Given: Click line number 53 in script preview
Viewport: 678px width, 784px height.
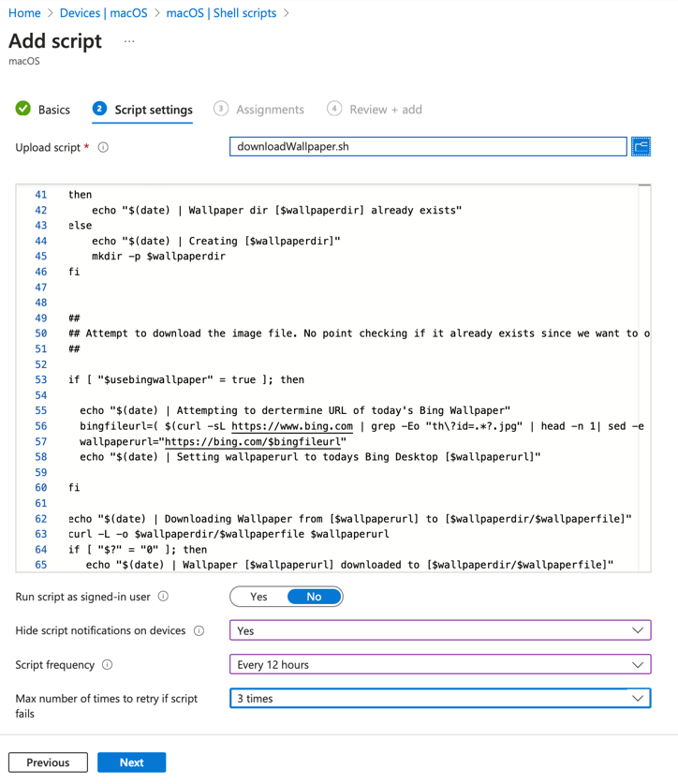Looking at the screenshot, I should coord(41,379).
